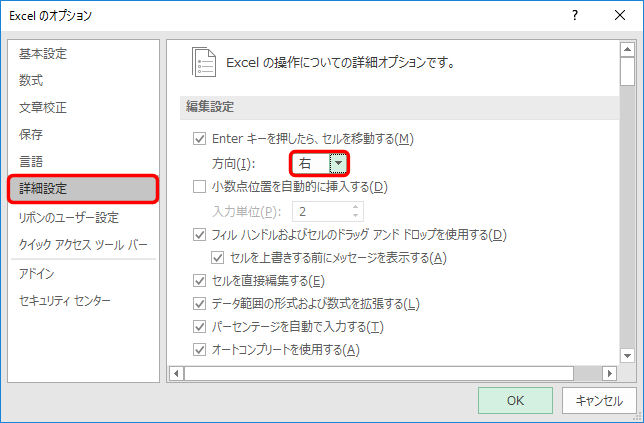Click the 編集設定 section header
Image resolution: width=644 pixels, height=423 pixels.
400,108
